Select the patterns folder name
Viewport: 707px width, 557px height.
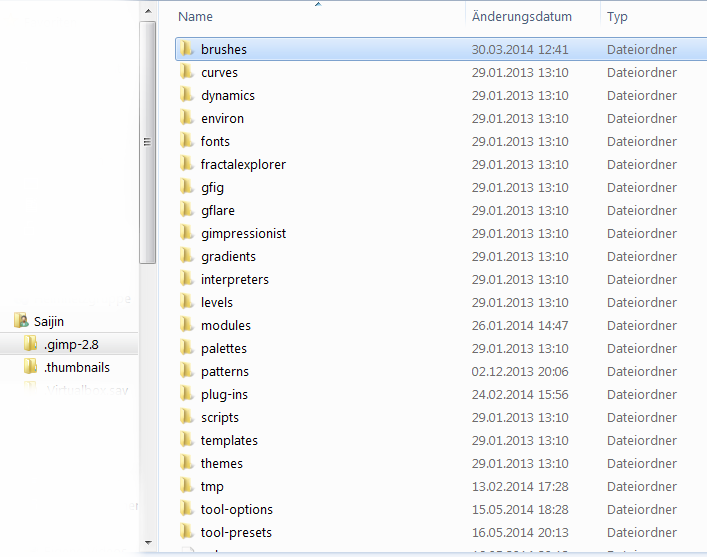(x=225, y=372)
